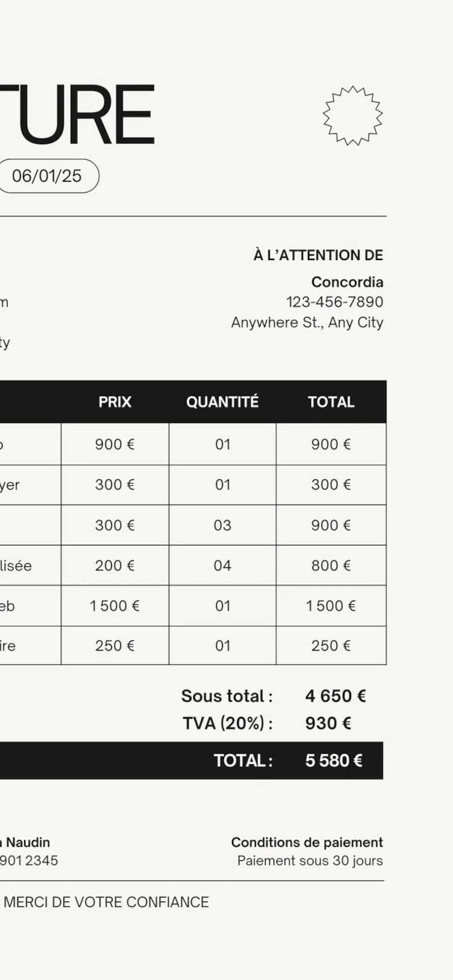The height and width of the screenshot is (980, 453).
Task: Click the 5 580 € grand total
Action: click(x=333, y=760)
